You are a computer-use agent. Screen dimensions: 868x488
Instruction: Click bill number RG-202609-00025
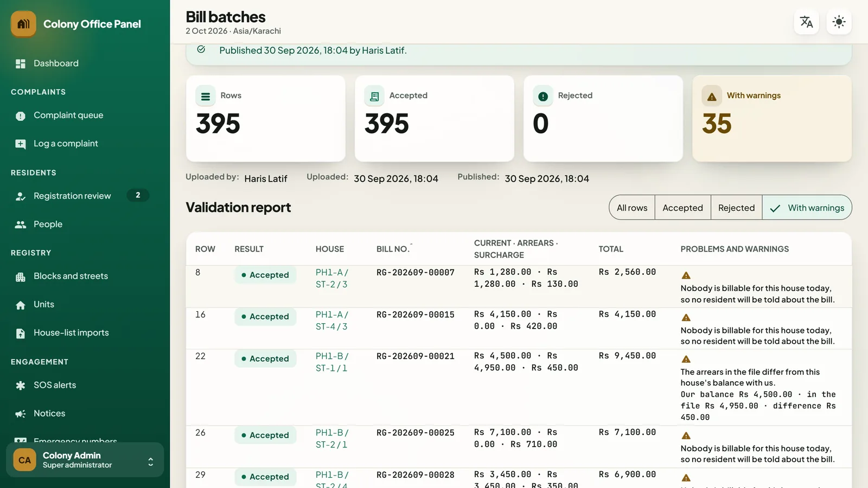point(416,433)
